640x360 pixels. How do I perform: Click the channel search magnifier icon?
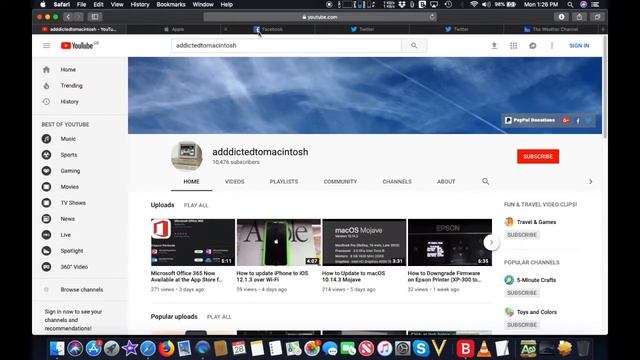coord(485,181)
